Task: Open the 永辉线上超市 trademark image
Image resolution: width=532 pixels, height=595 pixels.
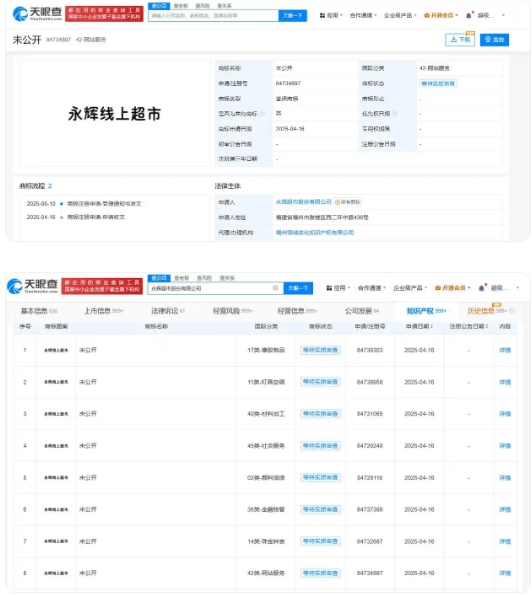Action: (x=115, y=113)
